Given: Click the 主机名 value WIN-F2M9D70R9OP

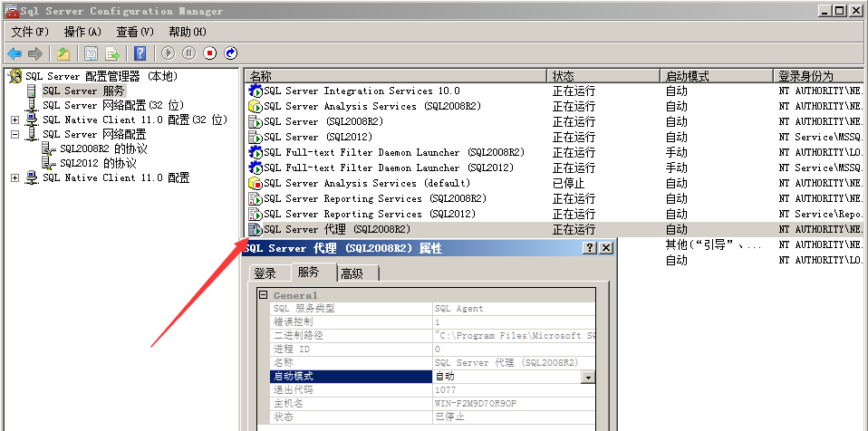Looking at the screenshot, I should (476, 404).
